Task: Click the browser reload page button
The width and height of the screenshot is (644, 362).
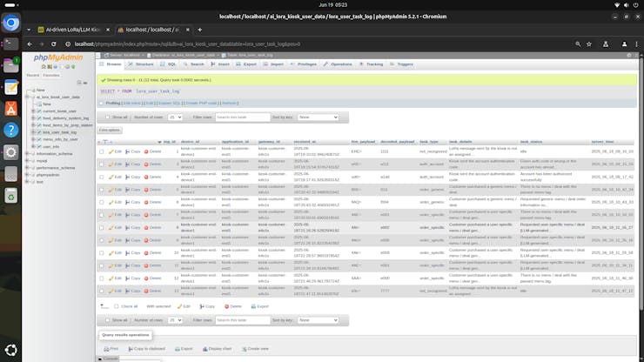Action: [x=55, y=43]
